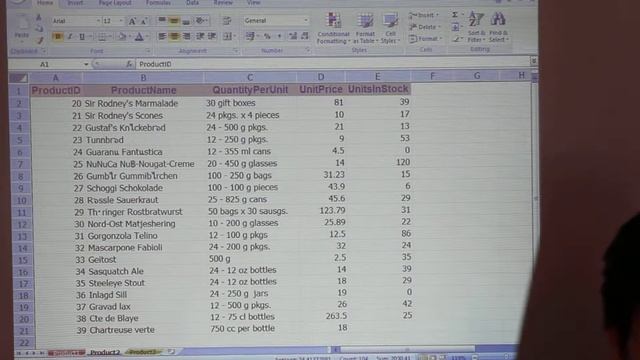Switch to the View ribbon tab
This screenshot has width=640, height=360.
click(x=253, y=3)
